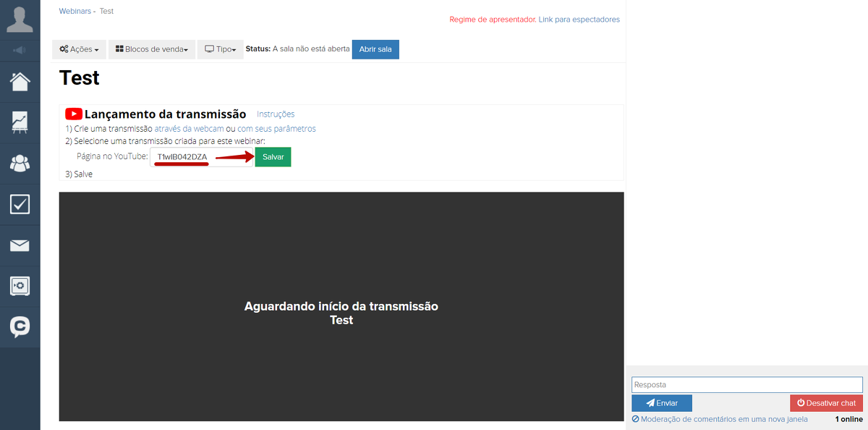The image size is (868, 430).
Task: Click the YouTube logo icon
Action: 73,114
